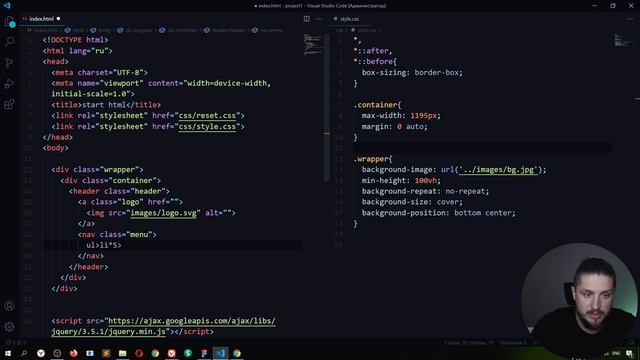Viewport: 640px width, 360px height.
Task: Open Windows taskbar search
Action: pos(24,353)
